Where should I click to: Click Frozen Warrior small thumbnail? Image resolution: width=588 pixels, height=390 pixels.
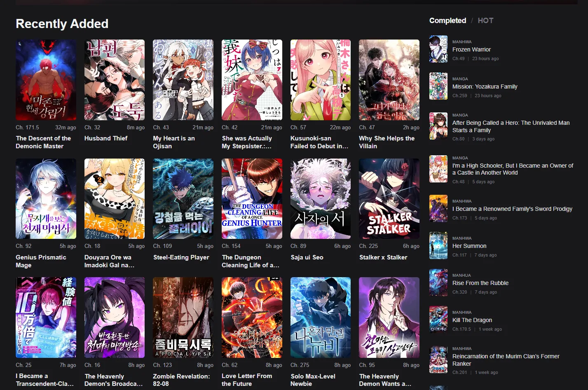click(438, 49)
